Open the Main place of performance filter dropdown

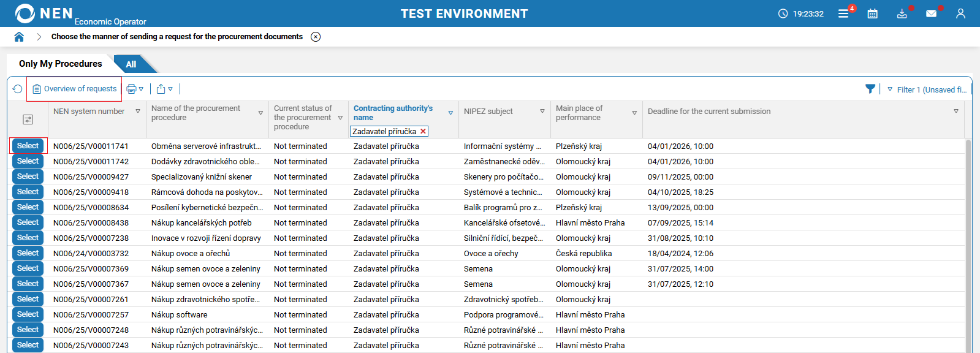(634, 113)
